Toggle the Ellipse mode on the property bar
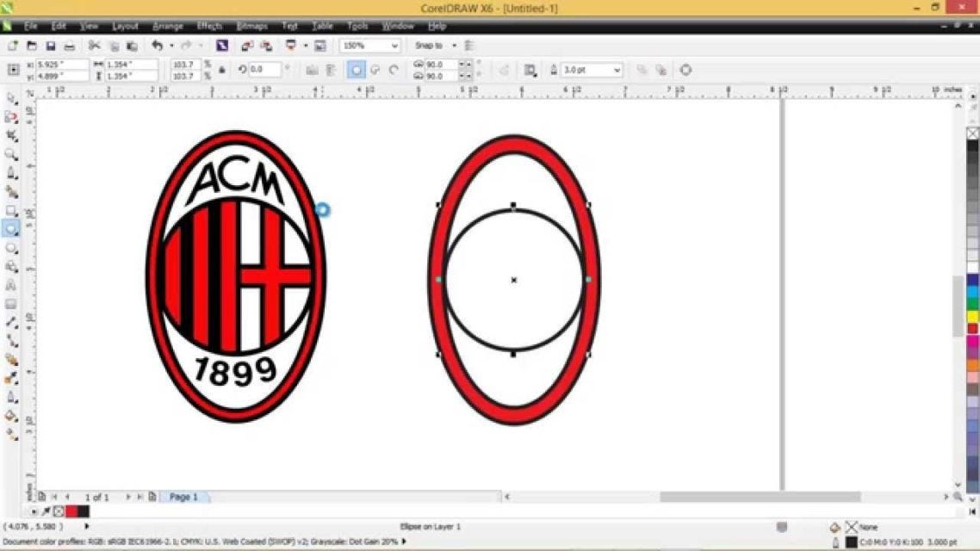Viewport: 980px width, 551px height. pyautogui.click(x=355, y=70)
